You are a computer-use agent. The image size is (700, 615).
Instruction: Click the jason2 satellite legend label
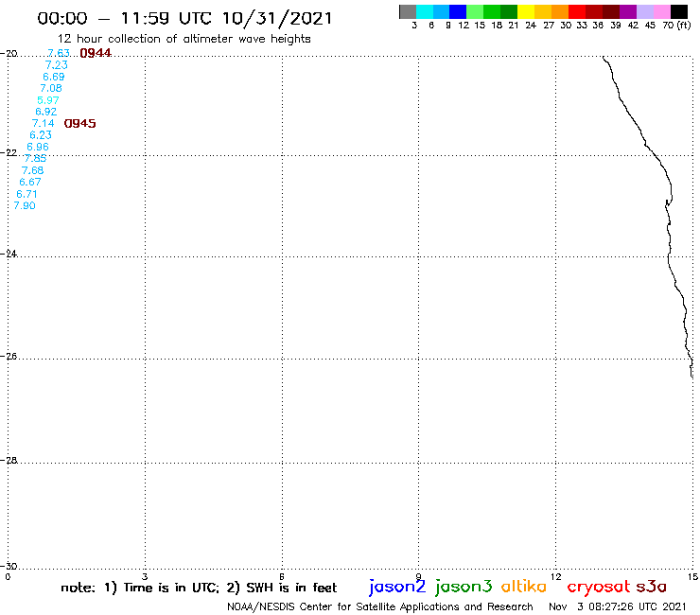397,587
